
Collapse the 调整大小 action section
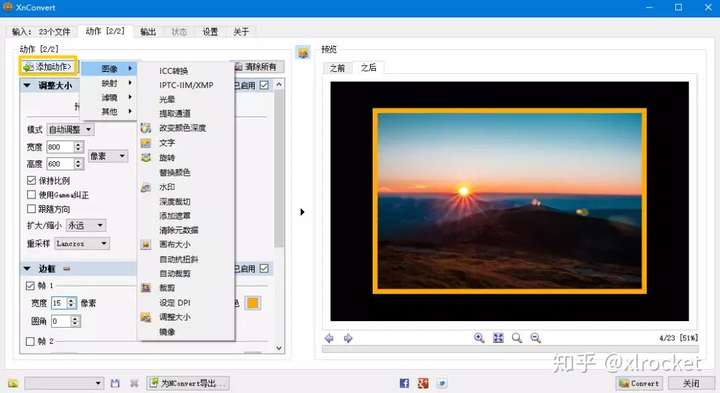pyautogui.click(x=27, y=85)
